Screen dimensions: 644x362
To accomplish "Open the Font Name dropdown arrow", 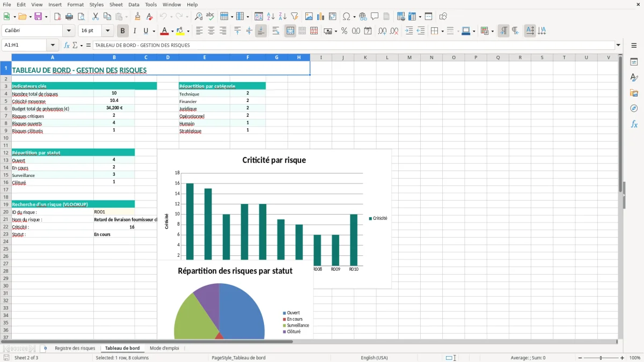I will [69, 31].
